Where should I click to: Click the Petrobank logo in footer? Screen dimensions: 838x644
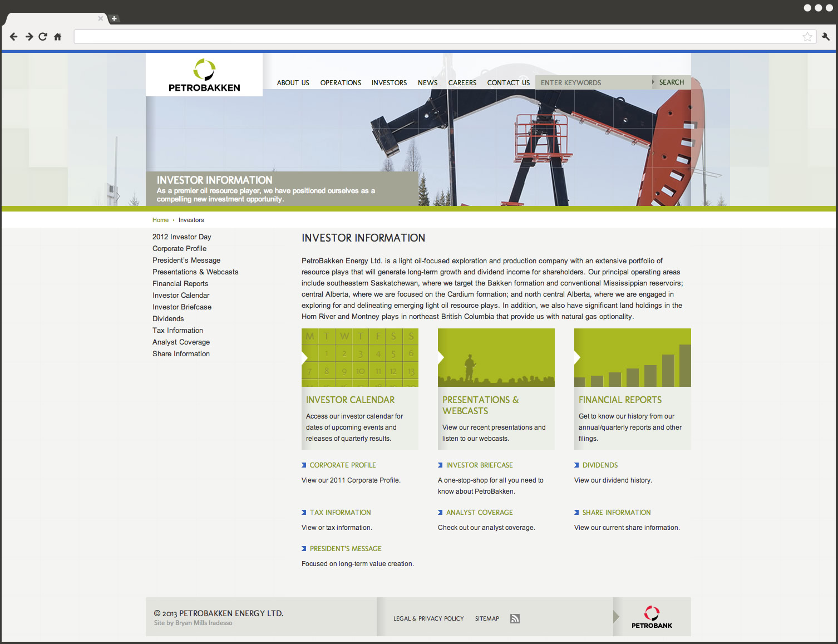point(652,617)
